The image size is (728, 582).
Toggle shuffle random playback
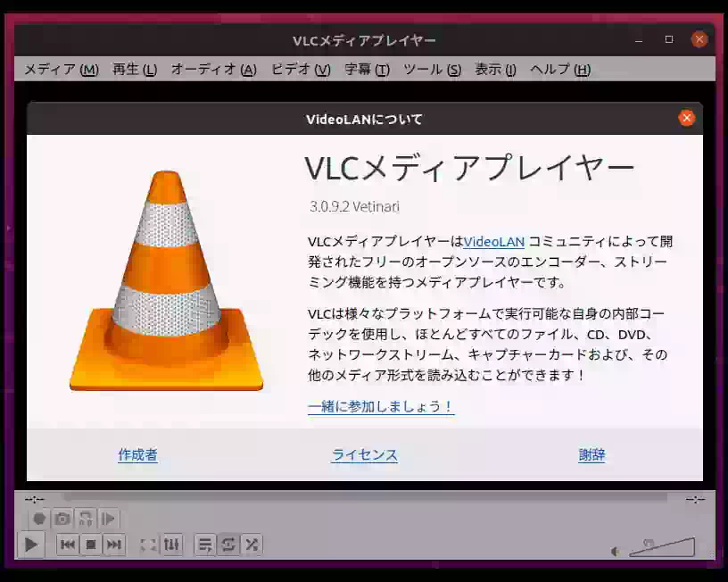(252, 545)
